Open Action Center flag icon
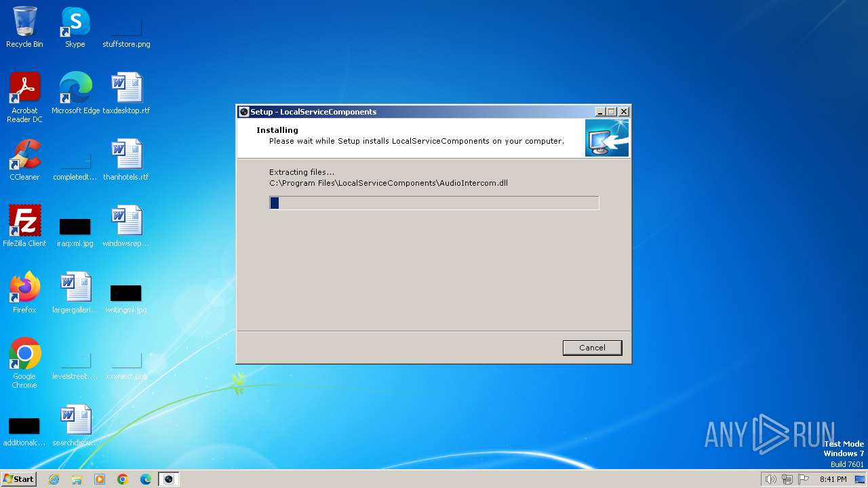This screenshot has height=488, width=868. tap(804, 479)
